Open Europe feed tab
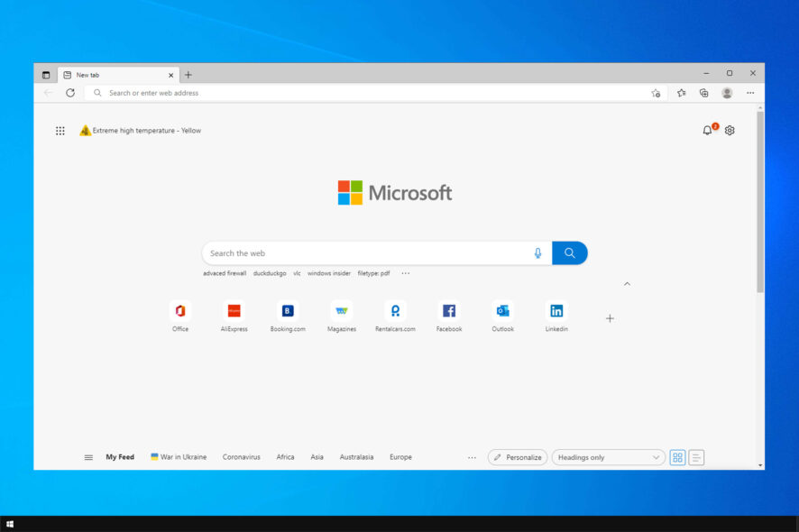 (x=401, y=457)
